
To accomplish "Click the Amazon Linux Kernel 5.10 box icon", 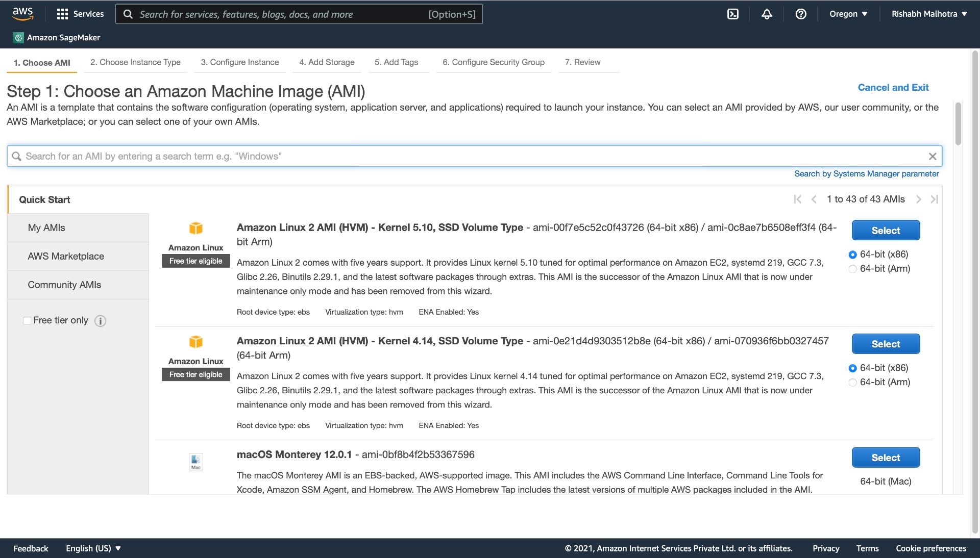I will [x=196, y=228].
